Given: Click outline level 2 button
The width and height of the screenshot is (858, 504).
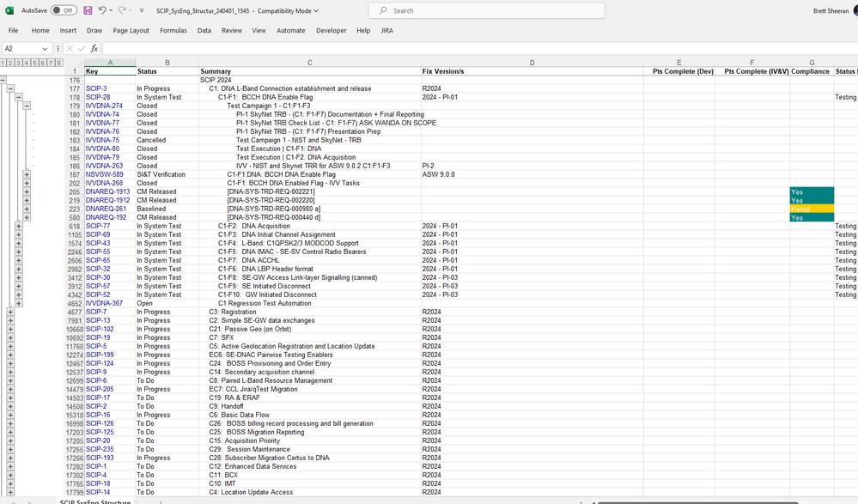Looking at the screenshot, I should (10, 63).
